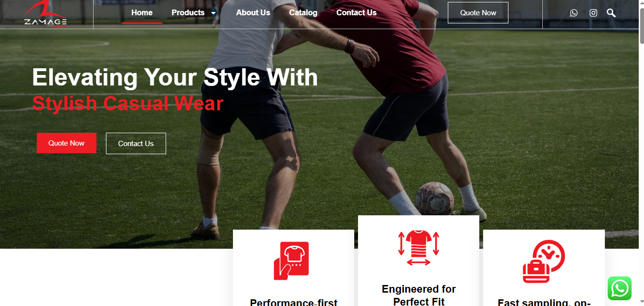Expand the Products dropdown arrow
Viewport: 644px width, 306px height.
coord(213,13)
